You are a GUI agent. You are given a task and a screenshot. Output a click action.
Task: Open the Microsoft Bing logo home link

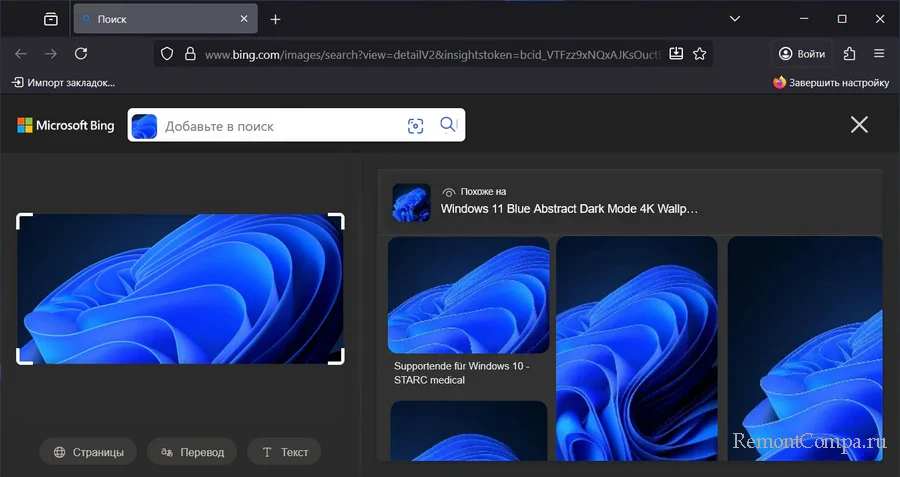pos(66,126)
